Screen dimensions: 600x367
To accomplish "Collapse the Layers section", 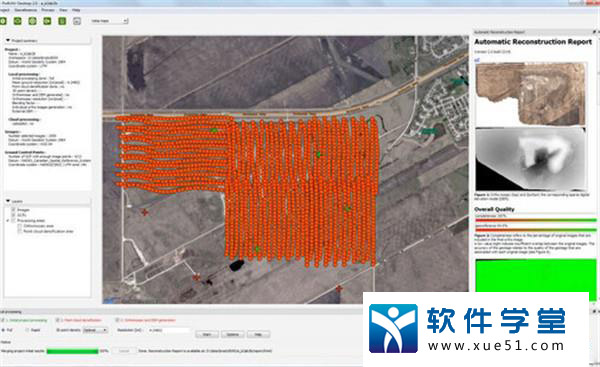I will [8, 201].
